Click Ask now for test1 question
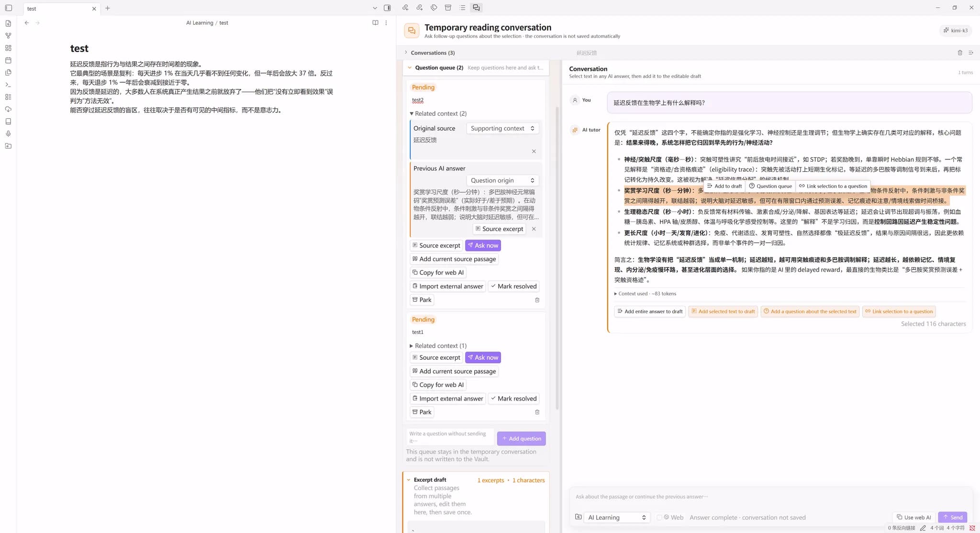 pos(483,357)
